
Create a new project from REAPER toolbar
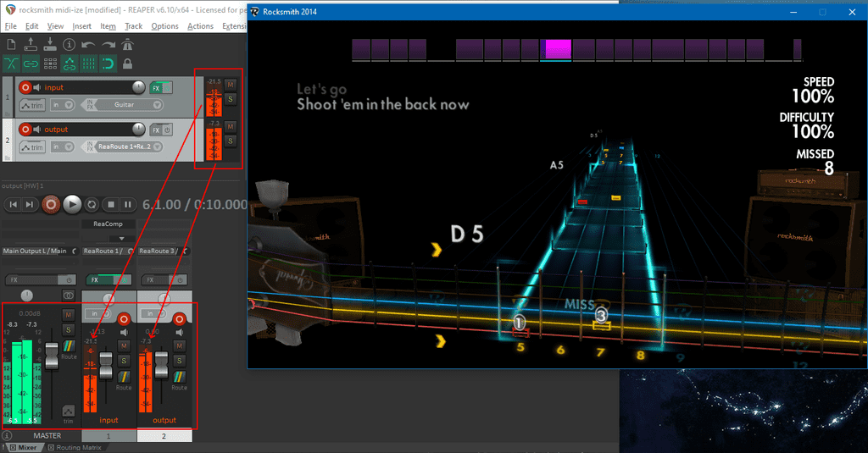tap(11, 44)
